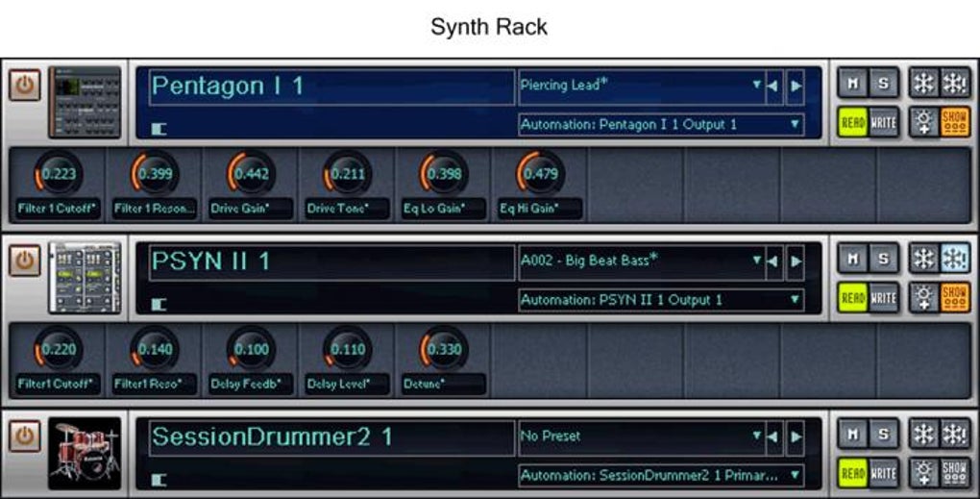Screen dimensions: 980x499
Task: Open the PSYN II synth interface thumbnail
Action: (x=85, y=278)
